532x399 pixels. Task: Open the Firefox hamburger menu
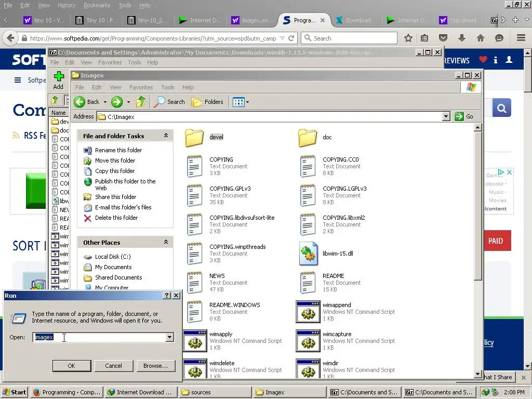coord(521,38)
